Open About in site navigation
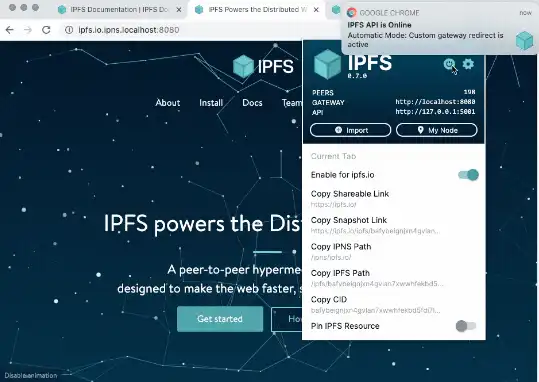The width and height of the screenshot is (539, 382). [168, 102]
